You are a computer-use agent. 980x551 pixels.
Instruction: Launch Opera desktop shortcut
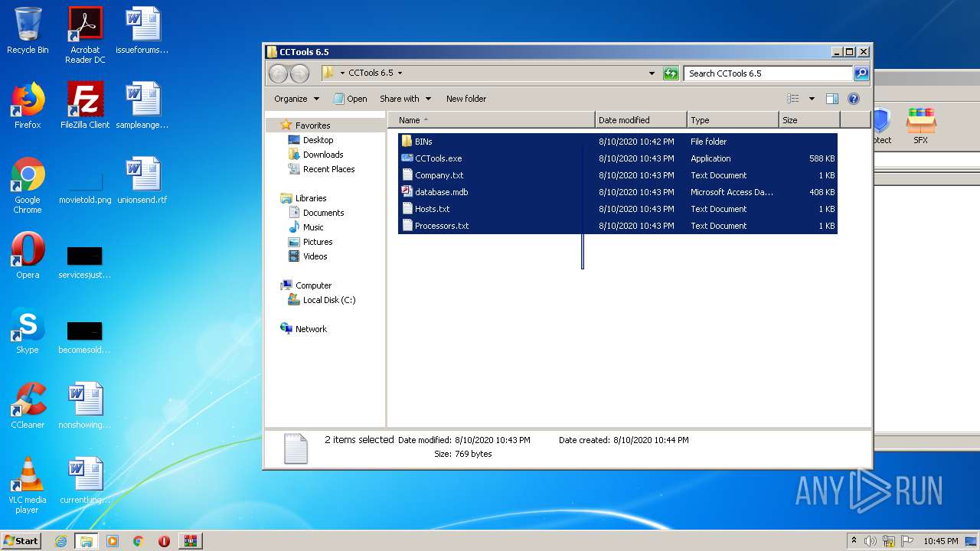point(28,256)
